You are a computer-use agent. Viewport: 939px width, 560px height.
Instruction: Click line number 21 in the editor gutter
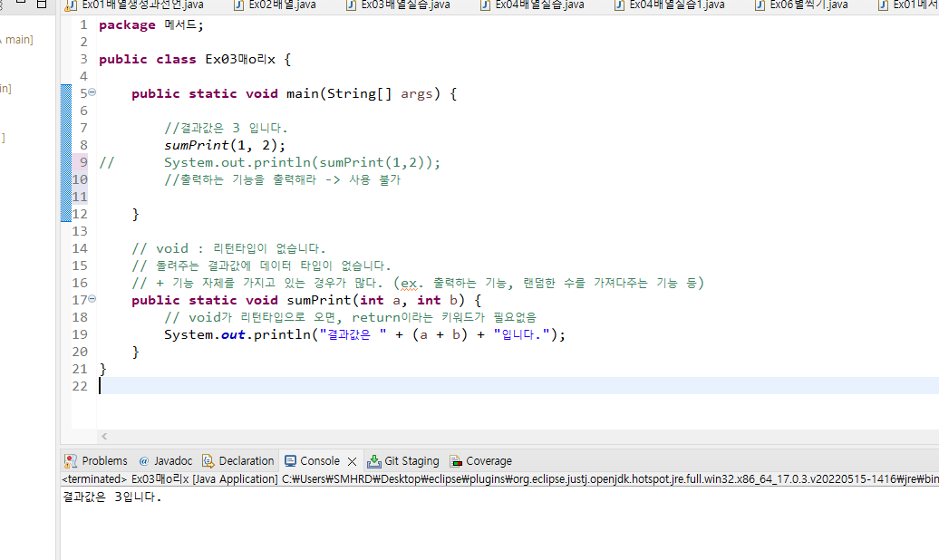[80, 369]
